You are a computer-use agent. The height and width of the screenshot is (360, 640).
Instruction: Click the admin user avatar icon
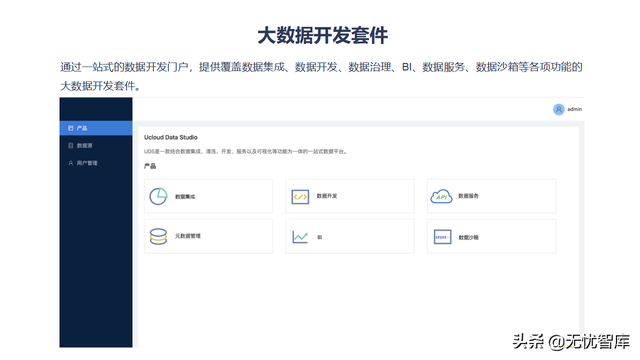coord(558,109)
